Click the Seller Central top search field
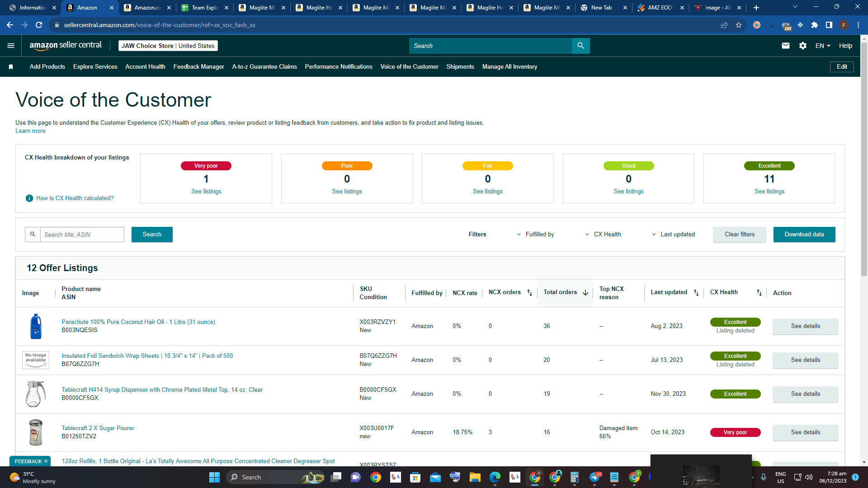This screenshot has width=868, height=488. (x=491, y=46)
